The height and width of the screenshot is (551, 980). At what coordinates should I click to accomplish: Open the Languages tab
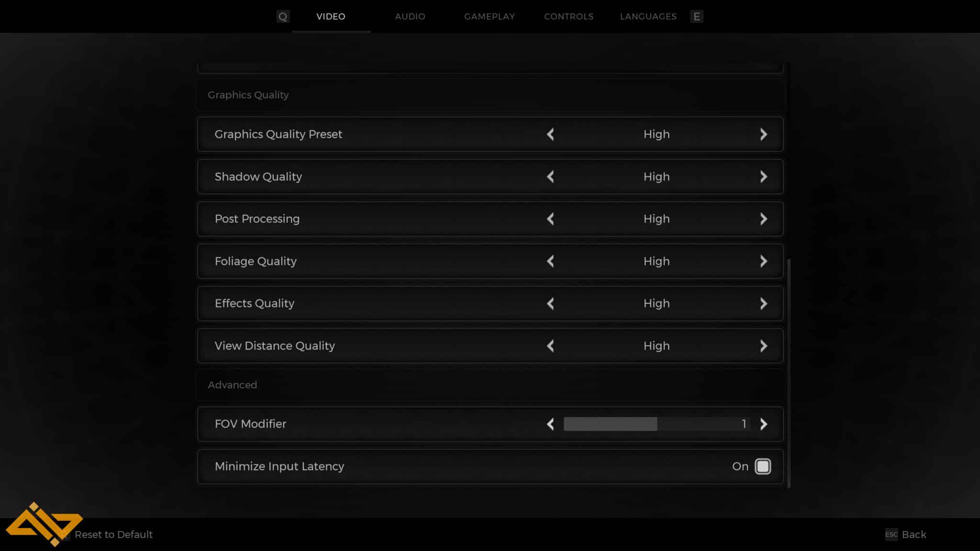pyautogui.click(x=648, y=16)
